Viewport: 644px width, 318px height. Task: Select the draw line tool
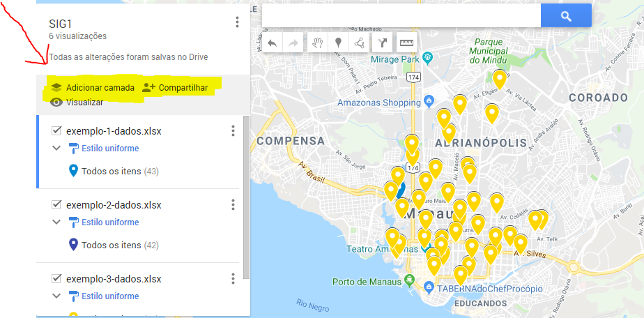[x=360, y=43]
